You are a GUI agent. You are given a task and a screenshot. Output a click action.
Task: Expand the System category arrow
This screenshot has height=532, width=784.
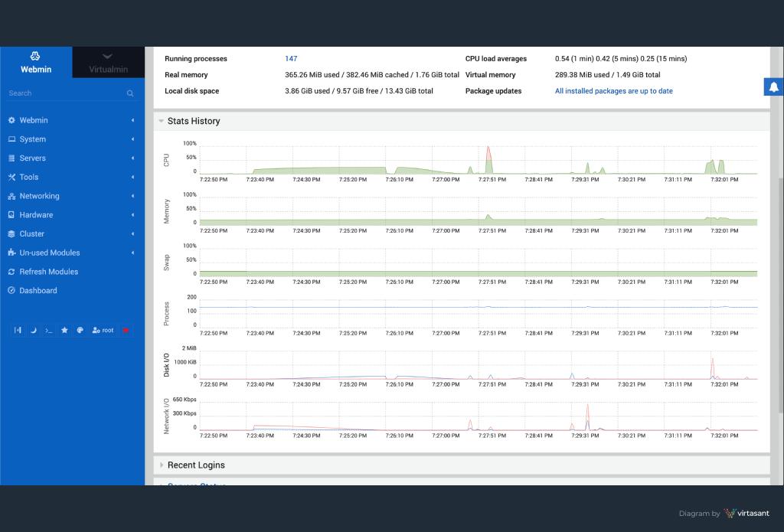point(132,139)
